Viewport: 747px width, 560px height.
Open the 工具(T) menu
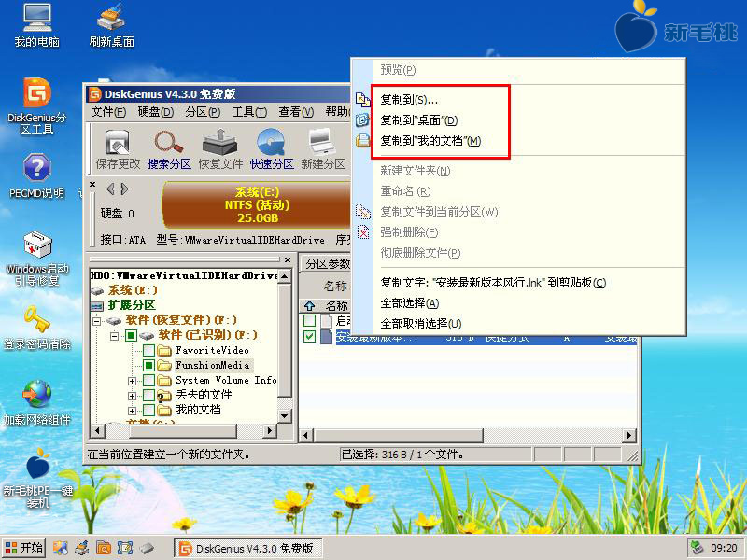pos(249,112)
